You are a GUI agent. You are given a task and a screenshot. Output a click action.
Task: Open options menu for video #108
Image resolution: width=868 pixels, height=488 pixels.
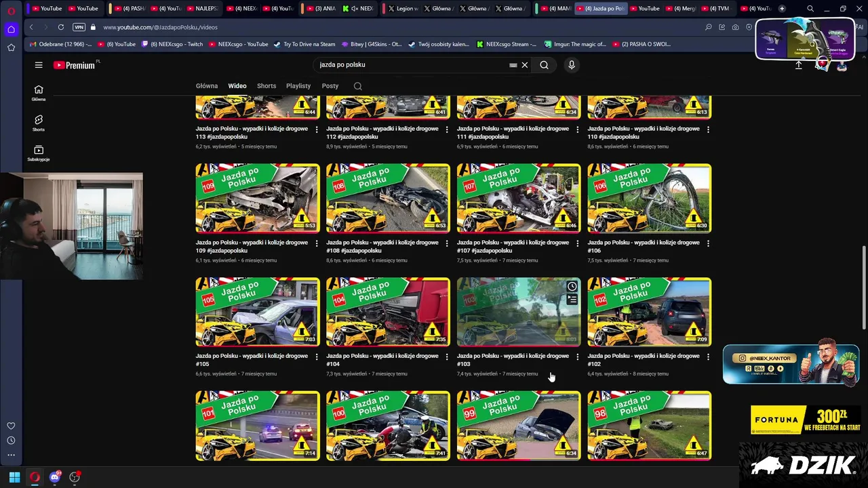(447, 243)
